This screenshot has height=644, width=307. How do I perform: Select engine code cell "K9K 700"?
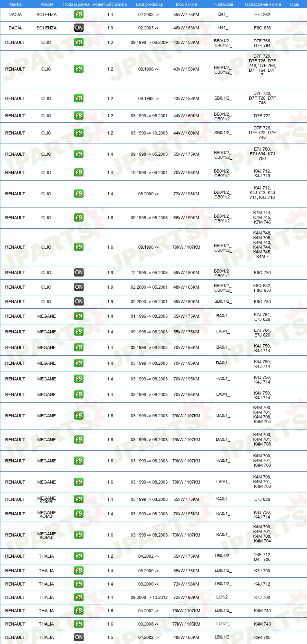tap(262, 637)
